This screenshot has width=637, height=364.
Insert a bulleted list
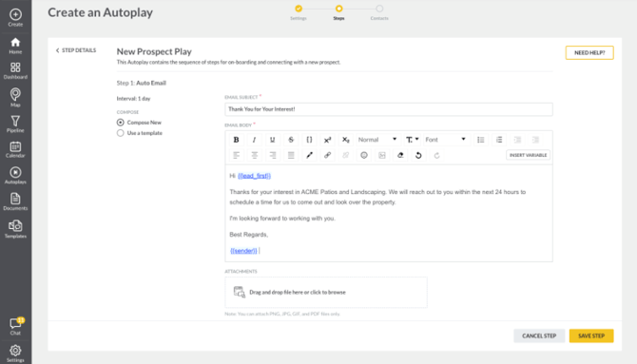click(481, 140)
